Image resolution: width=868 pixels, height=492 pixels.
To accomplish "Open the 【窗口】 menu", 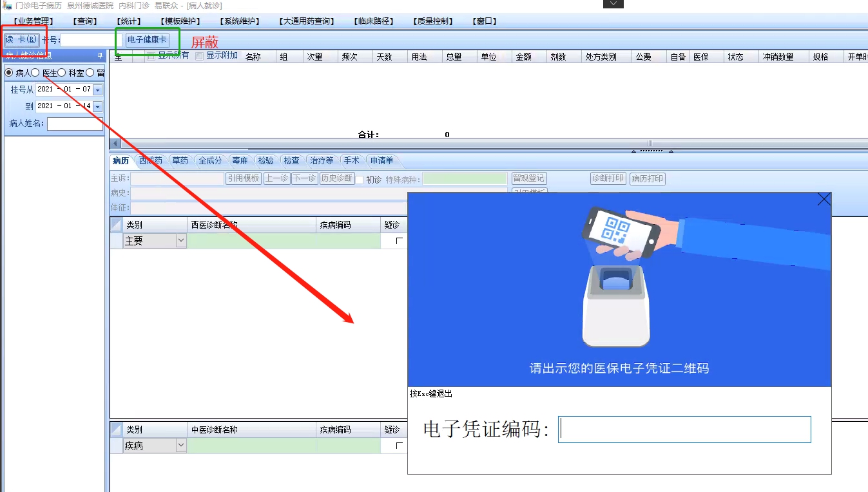I will click(485, 21).
